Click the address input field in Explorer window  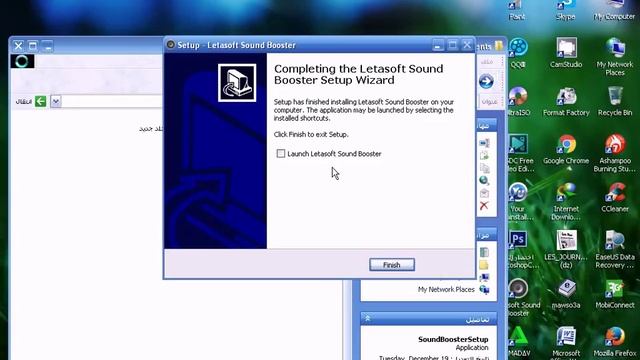[x=112, y=101]
